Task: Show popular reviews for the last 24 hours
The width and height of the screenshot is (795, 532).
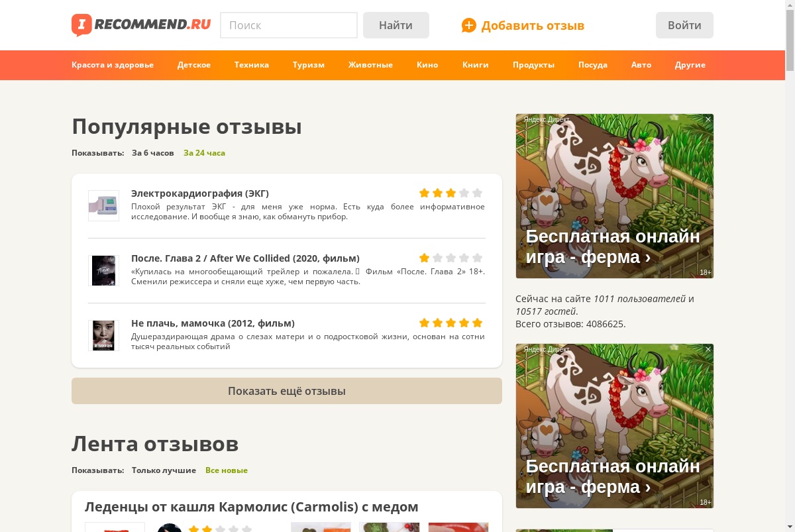Action: coord(204,153)
